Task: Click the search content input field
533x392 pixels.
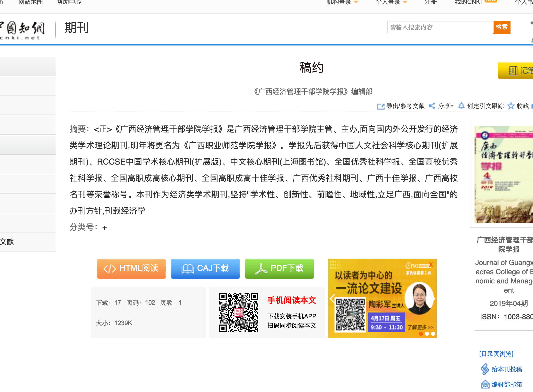Action: tap(440, 27)
